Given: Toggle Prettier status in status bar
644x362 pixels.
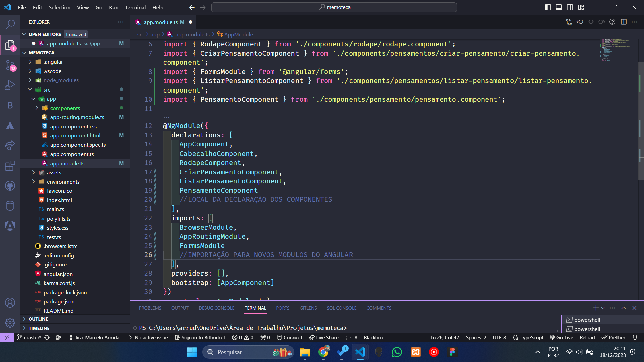Looking at the screenshot, I should click(x=613, y=337).
